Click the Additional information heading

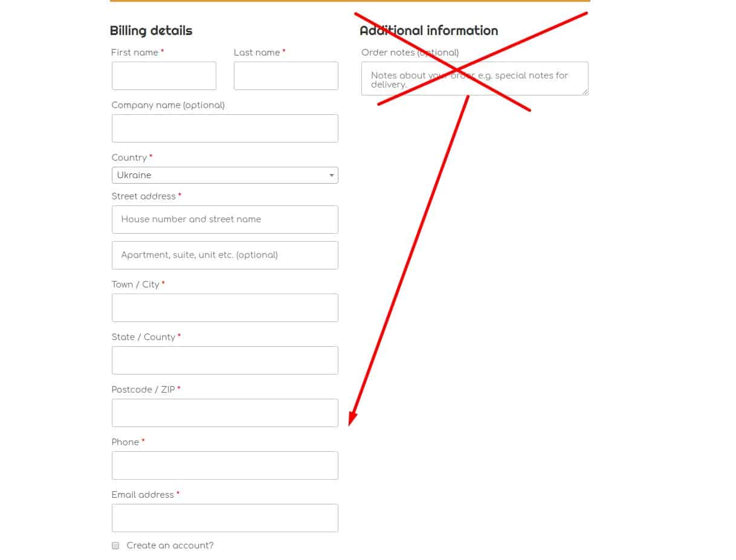click(428, 30)
